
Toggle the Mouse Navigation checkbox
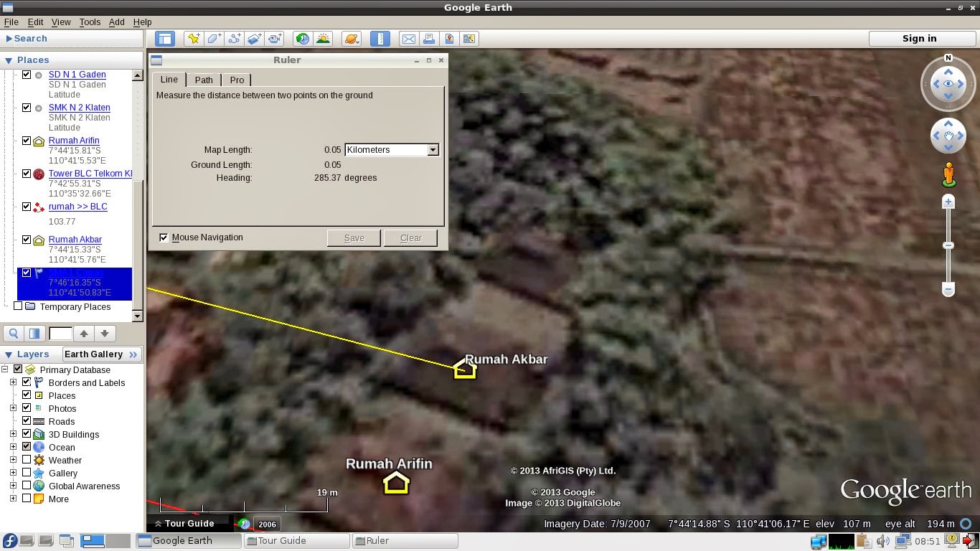[x=164, y=237]
